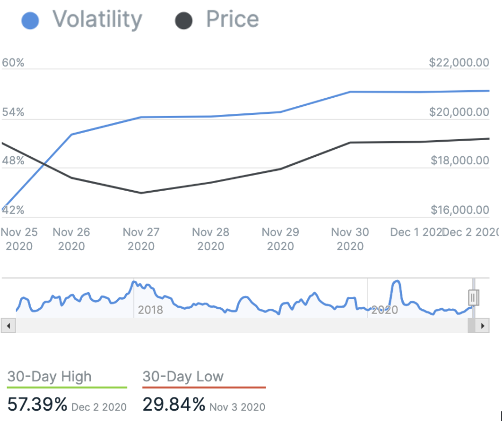Click the 30-Day Low label
The height and width of the screenshot is (421, 504).
click(x=183, y=376)
